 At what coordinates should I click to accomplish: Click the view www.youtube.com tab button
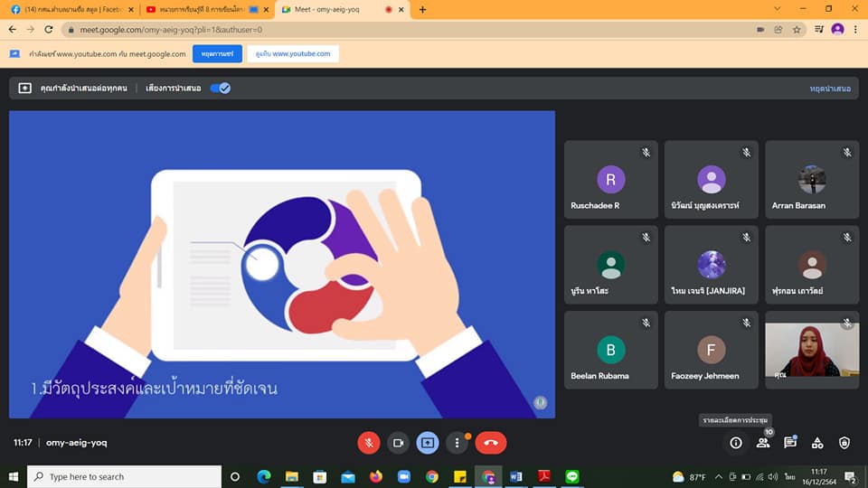tap(293, 54)
